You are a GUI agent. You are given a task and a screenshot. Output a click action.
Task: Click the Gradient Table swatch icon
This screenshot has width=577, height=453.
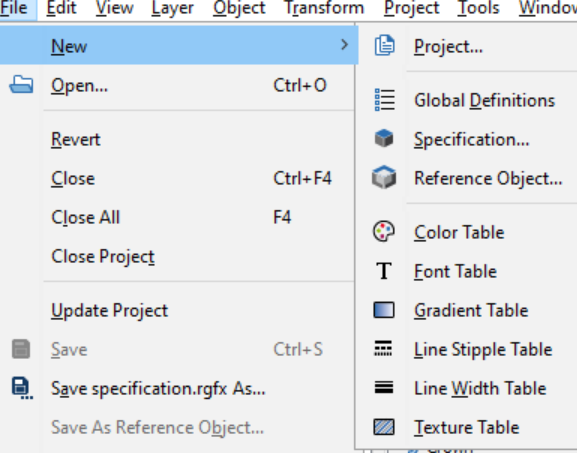point(384,310)
